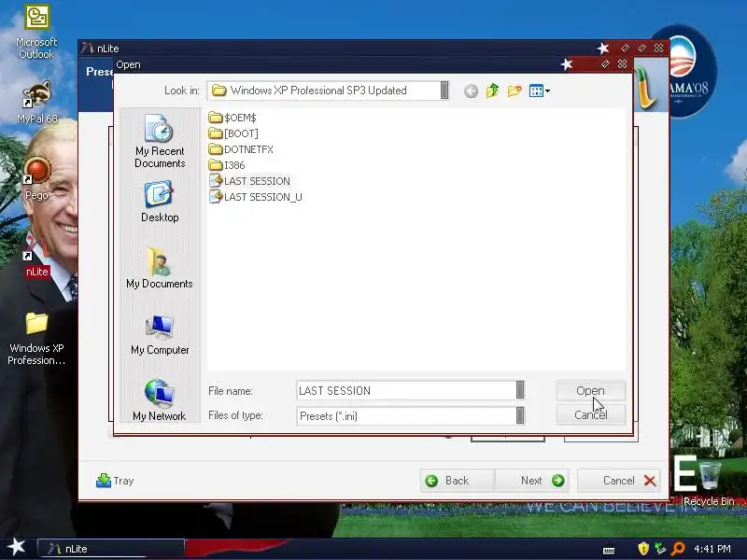Select the LAST SESSION preset file
Screen dimensions: 747x560
249,181
